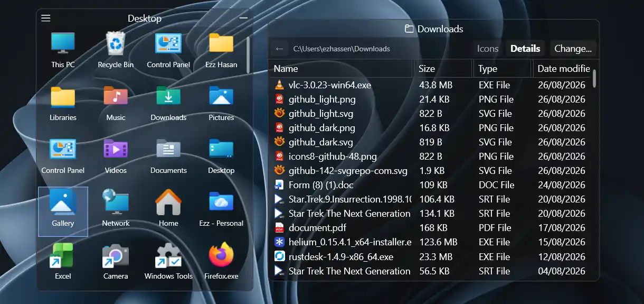Click the Downloads list vertical scrollbar
The height and width of the screenshot is (304, 644).
[594, 78]
